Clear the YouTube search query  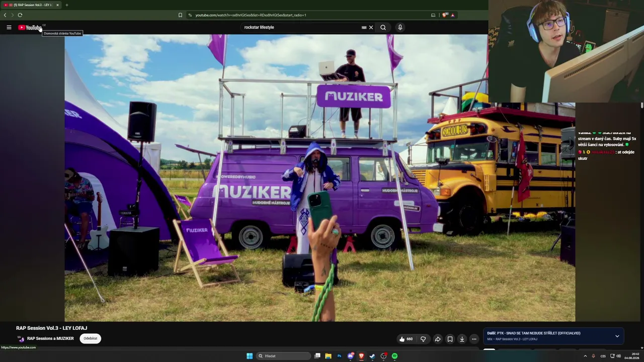pyautogui.click(x=371, y=28)
